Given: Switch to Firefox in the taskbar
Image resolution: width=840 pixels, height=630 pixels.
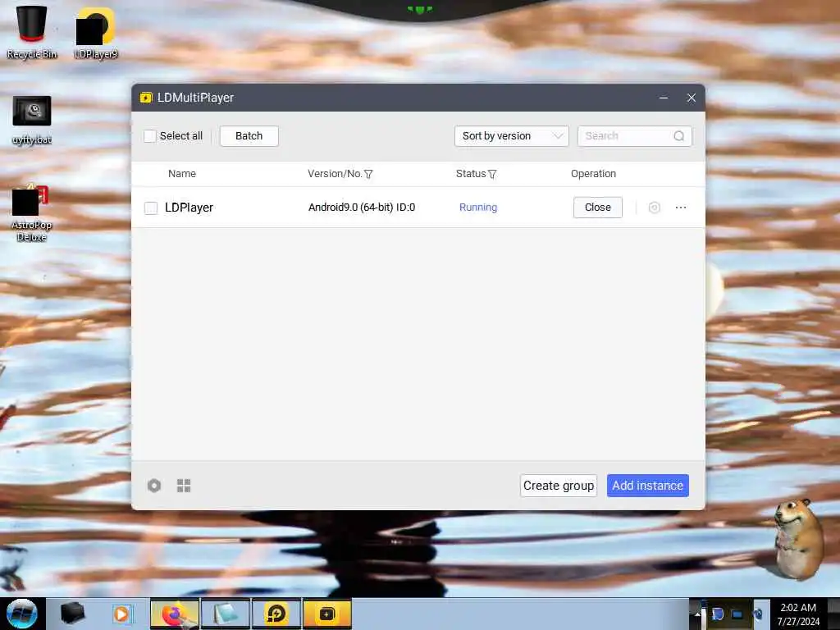Looking at the screenshot, I should click(175, 614).
